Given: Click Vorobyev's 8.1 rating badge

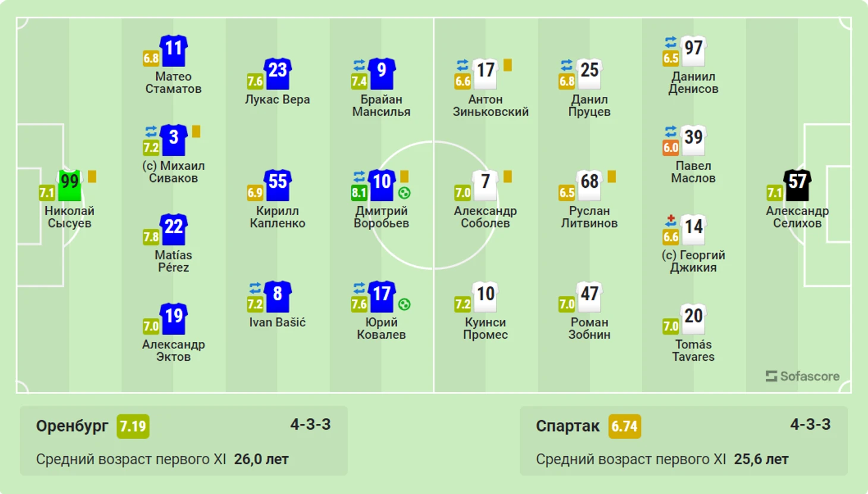Looking at the screenshot, I should 359,193.
